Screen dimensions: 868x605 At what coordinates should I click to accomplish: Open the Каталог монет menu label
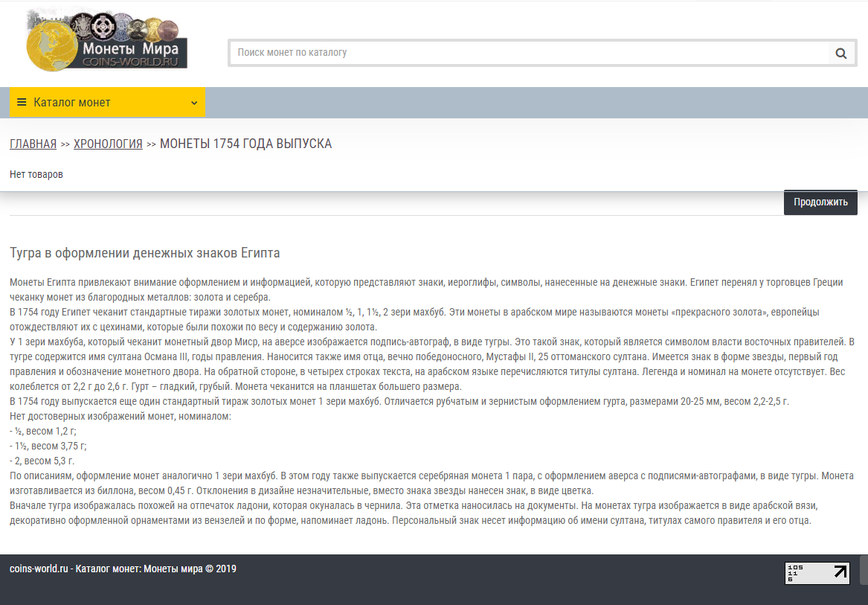[72, 103]
